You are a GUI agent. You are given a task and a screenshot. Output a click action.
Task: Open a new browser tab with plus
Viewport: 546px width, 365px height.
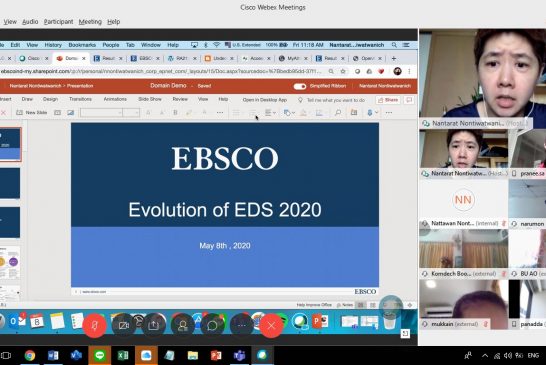click(x=393, y=58)
